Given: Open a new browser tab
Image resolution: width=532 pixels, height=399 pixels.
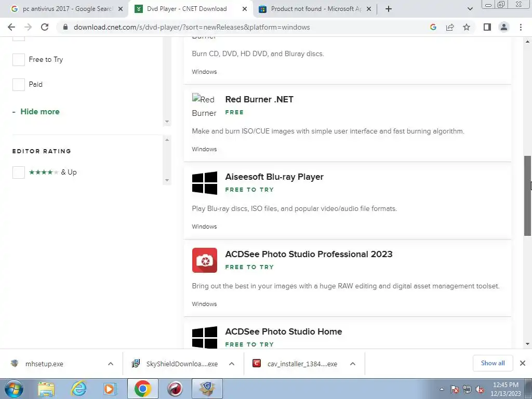Looking at the screenshot, I should [389, 9].
